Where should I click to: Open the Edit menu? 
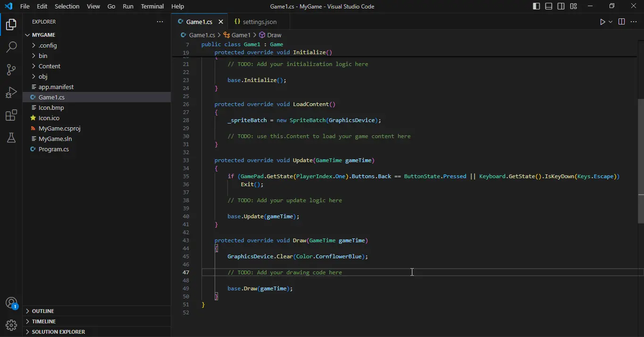click(42, 6)
